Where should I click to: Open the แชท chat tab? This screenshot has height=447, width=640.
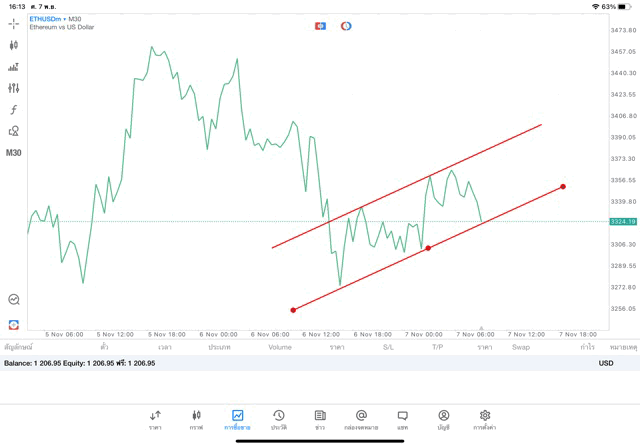pyautogui.click(x=402, y=419)
